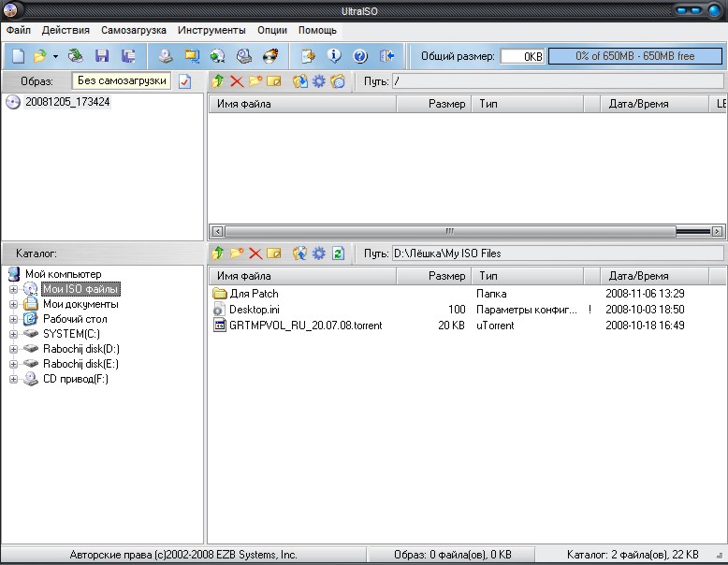Viewport: 728px width, 565px height.
Task: Expand the Rabochij disk(D:) node
Action: 13,349
